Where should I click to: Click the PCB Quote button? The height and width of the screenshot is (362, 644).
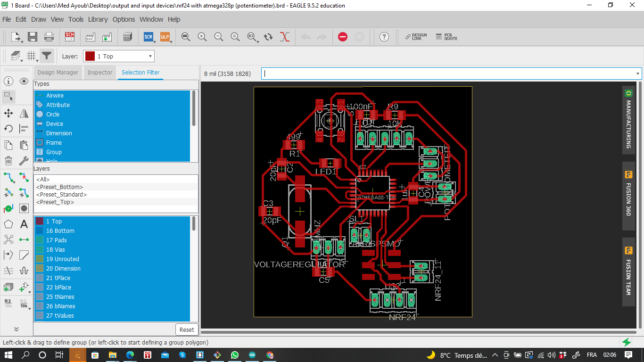coord(446,37)
